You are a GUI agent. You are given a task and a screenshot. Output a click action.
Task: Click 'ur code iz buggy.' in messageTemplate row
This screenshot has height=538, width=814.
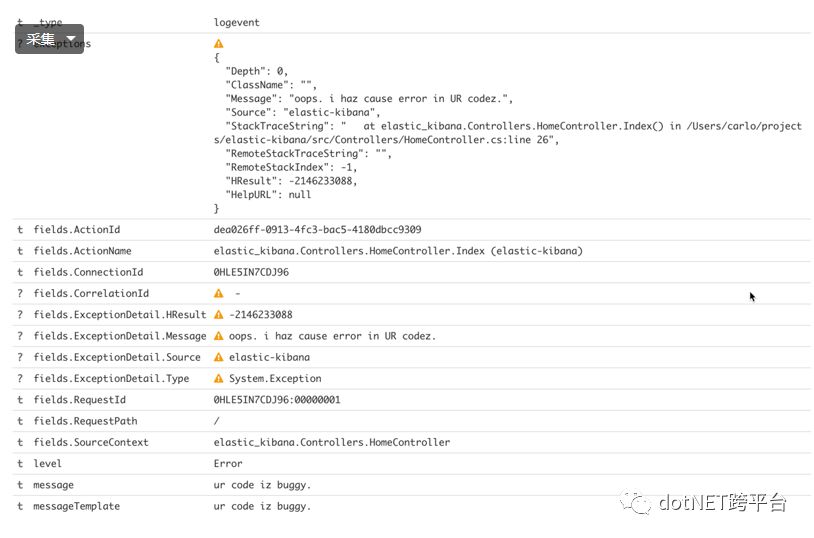coord(262,506)
